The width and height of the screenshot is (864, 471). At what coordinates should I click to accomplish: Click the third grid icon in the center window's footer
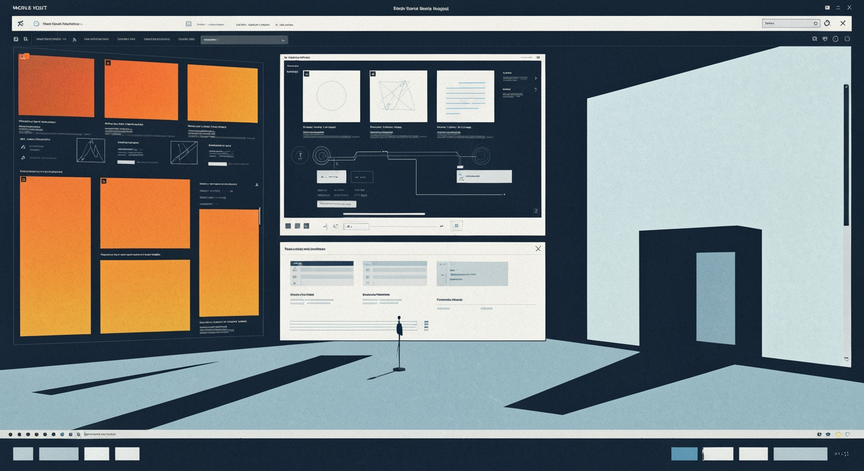306,226
